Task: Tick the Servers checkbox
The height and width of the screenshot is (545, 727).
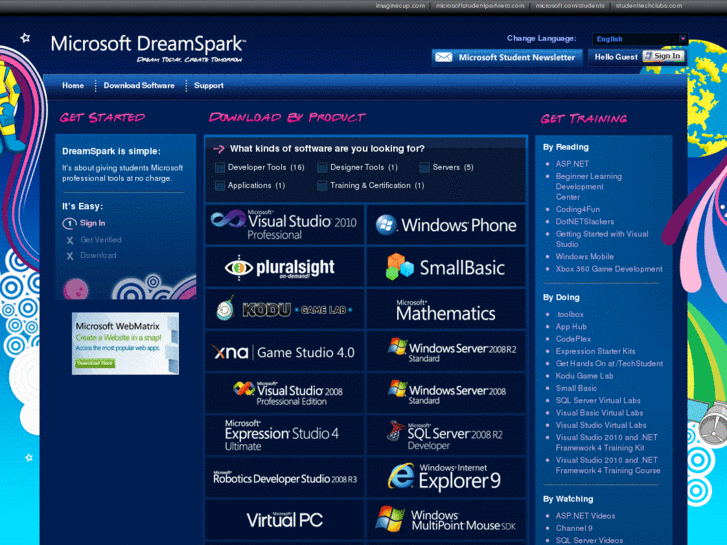Action: click(425, 168)
